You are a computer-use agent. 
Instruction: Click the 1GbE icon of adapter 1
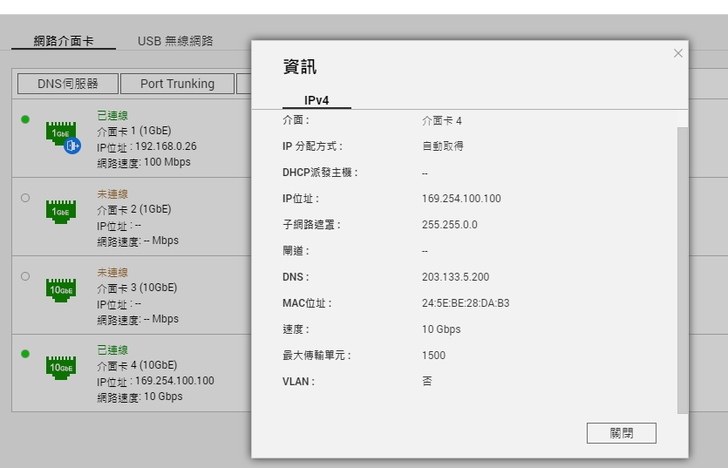(61, 133)
